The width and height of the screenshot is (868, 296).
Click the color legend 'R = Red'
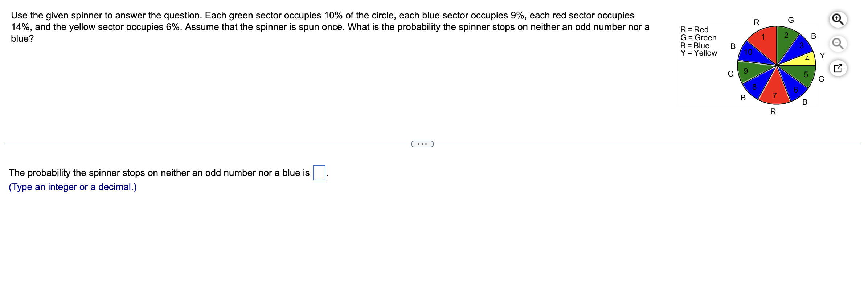693,30
